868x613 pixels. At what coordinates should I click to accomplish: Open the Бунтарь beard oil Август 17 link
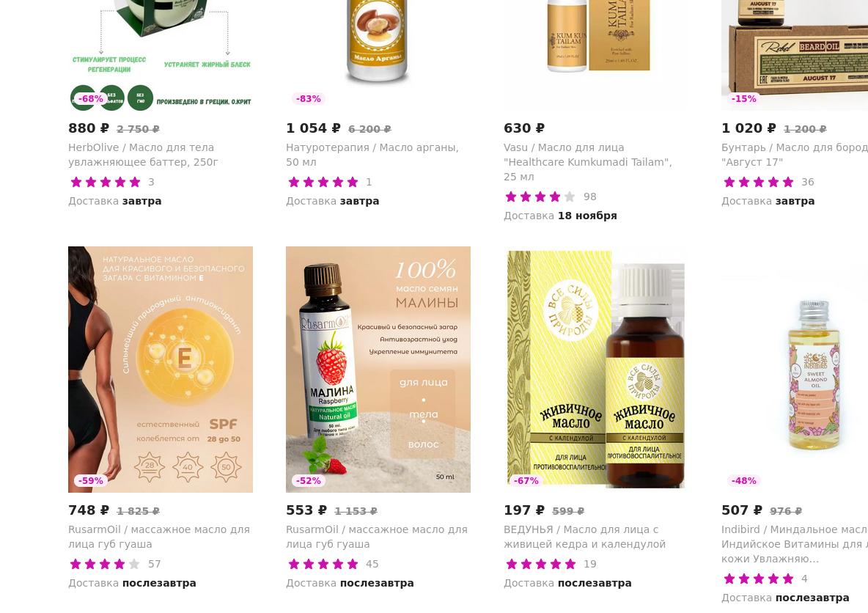pos(795,155)
